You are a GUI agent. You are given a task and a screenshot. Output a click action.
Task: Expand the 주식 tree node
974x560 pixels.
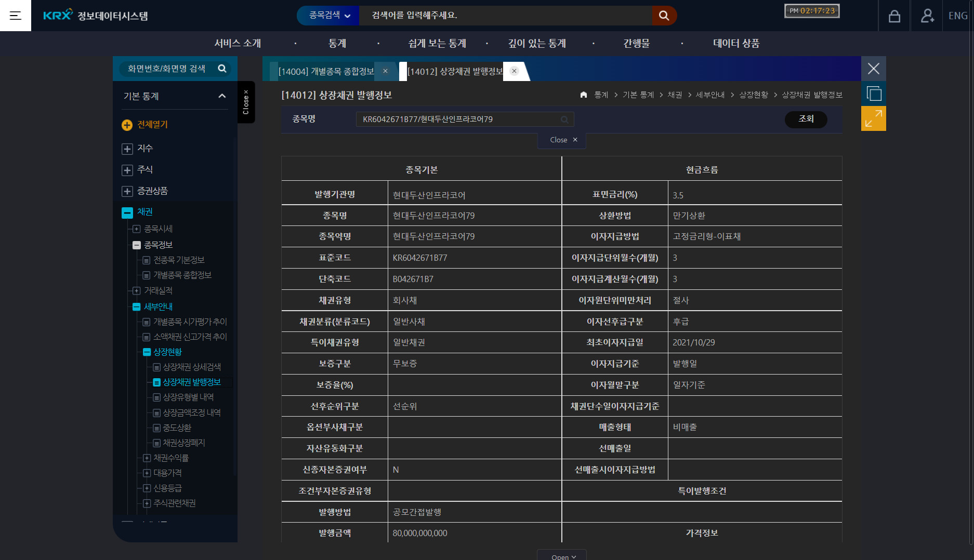[x=127, y=170]
